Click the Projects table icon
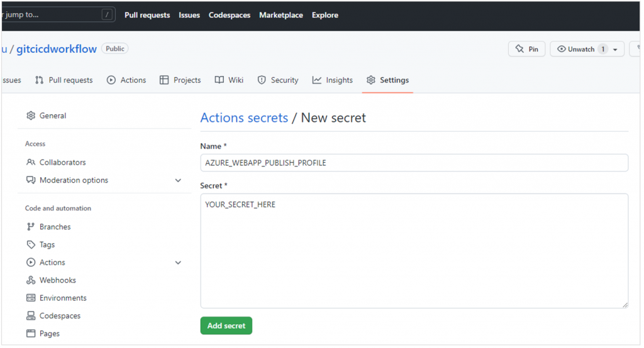 point(164,80)
